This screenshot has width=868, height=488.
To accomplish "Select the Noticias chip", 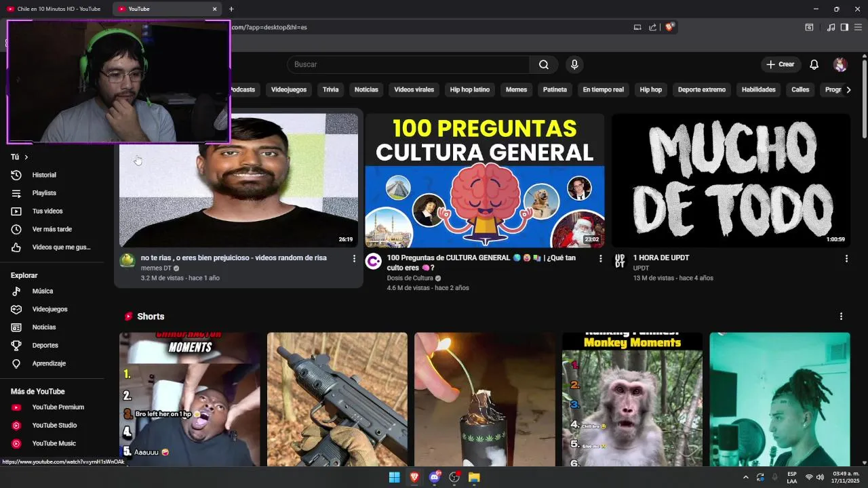I will tap(366, 89).
